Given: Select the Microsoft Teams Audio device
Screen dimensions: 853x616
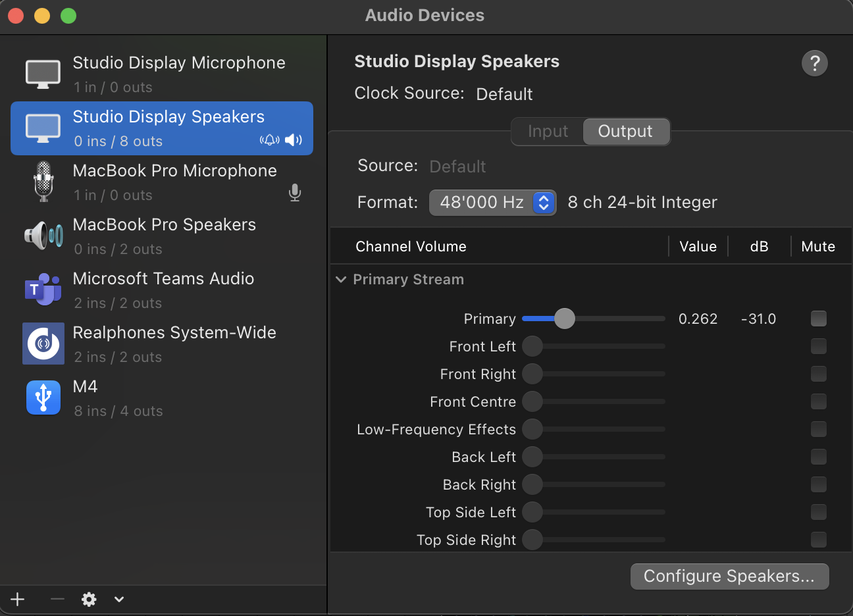Looking at the screenshot, I should click(162, 290).
